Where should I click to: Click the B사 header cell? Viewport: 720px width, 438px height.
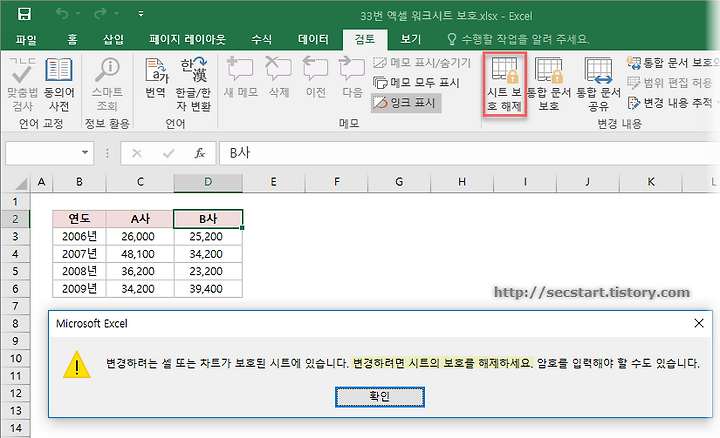point(208,219)
